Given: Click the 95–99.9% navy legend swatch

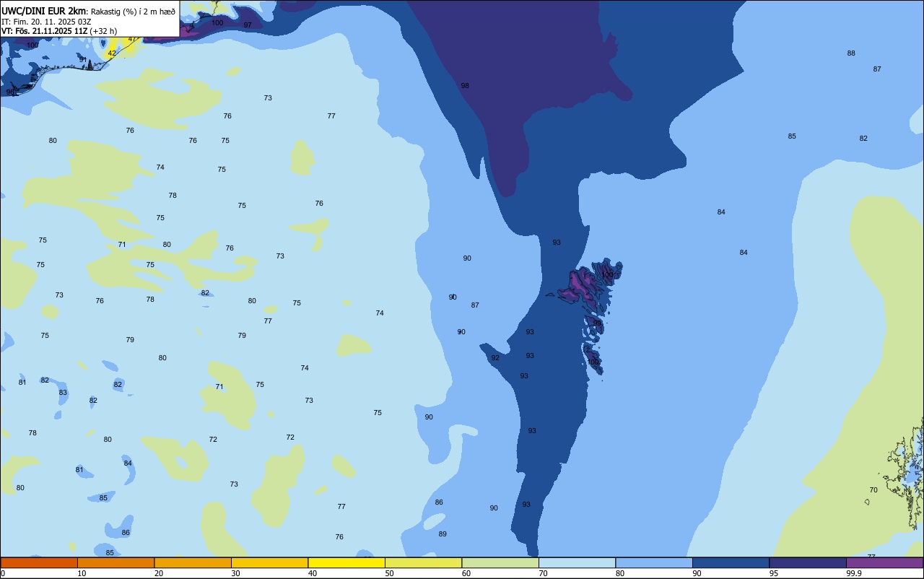Looking at the screenshot, I should (x=808, y=562).
